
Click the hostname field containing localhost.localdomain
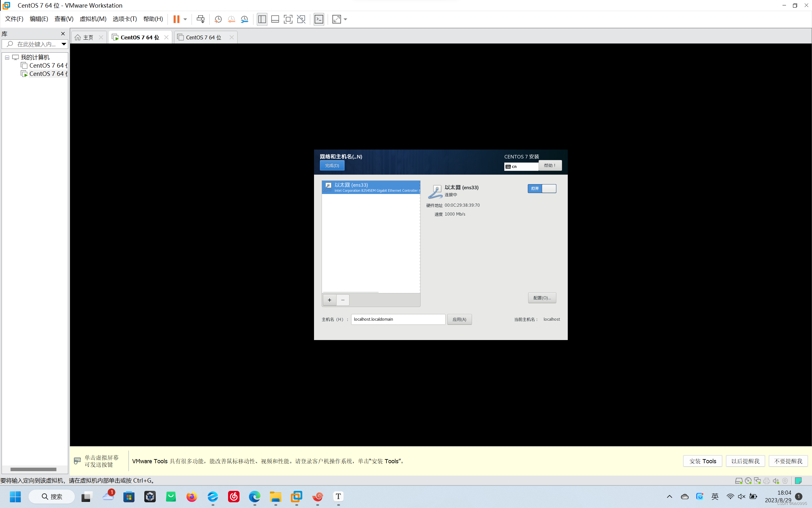click(x=398, y=319)
